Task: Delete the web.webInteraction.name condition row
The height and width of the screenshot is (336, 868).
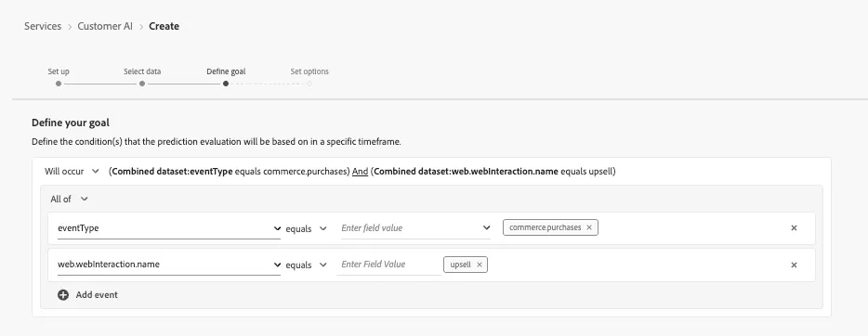Action: click(794, 265)
